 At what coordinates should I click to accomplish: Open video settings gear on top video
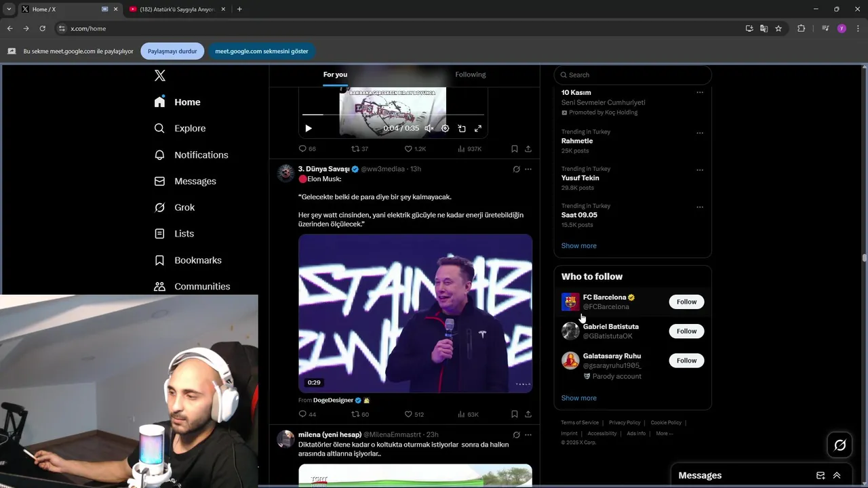pyautogui.click(x=445, y=128)
